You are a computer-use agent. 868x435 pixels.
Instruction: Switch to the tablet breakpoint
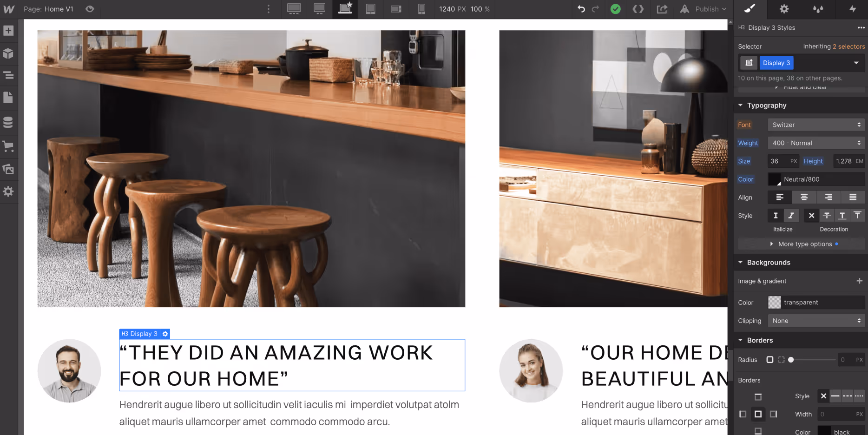pos(370,9)
